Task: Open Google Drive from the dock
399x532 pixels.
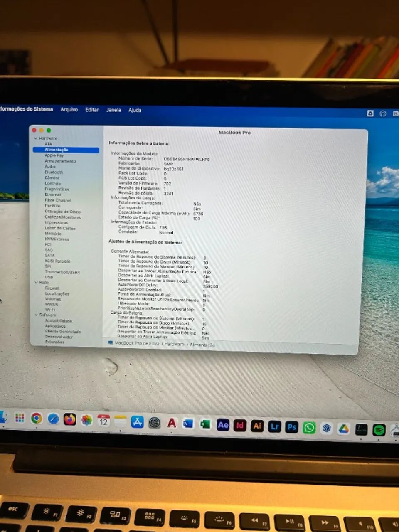Action: coord(344,429)
